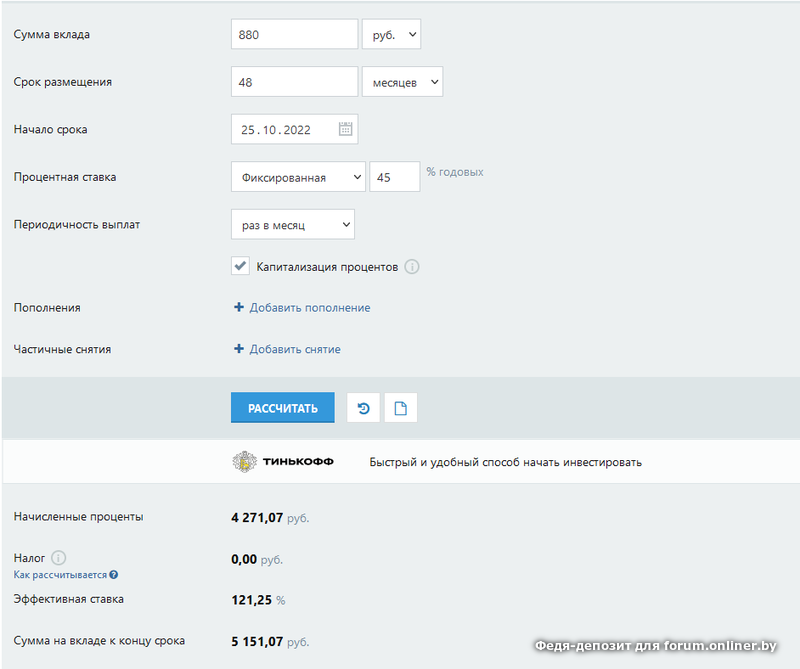The width and height of the screenshot is (800, 669).
Task: Click the Добавить снятие link
Action: (x=295, y=350)
